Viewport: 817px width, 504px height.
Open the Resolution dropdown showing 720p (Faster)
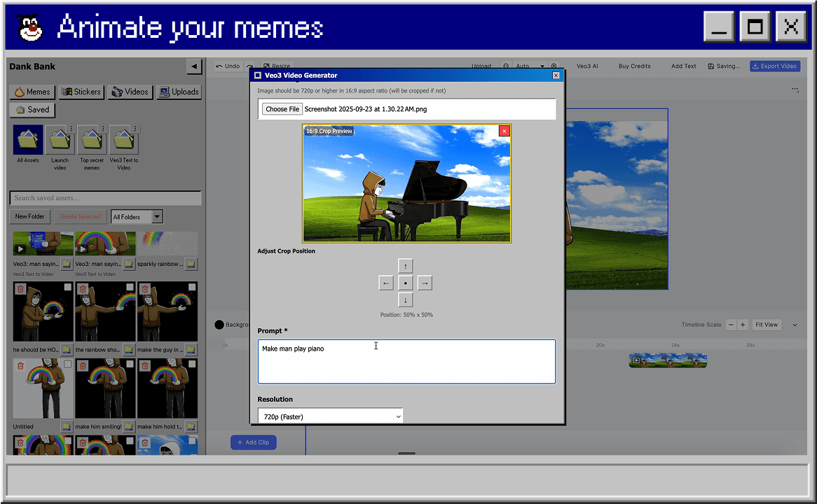click(330, 416)
